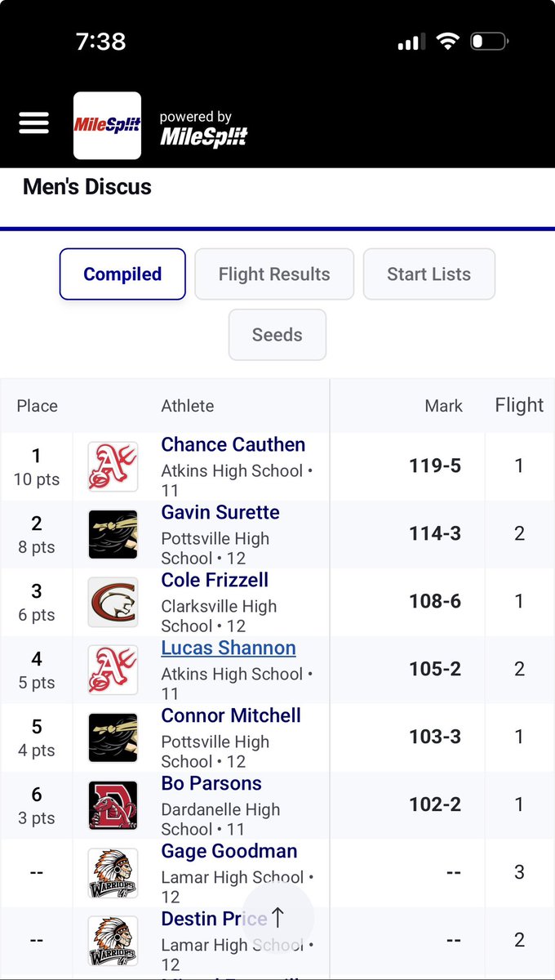555x980 pixels.
Task: Open Atkins High School logo beside Chance Cauthen
Action: click(x=113, y=466)
